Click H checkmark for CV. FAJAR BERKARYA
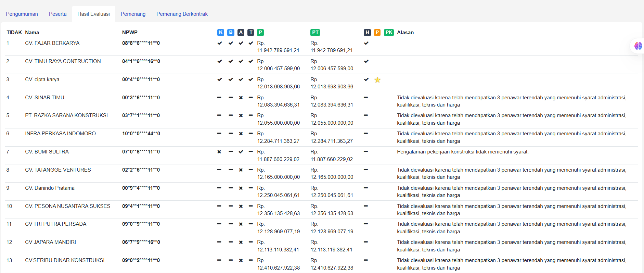The height and width of the screenshot is (273, 644). click(366, 43)
